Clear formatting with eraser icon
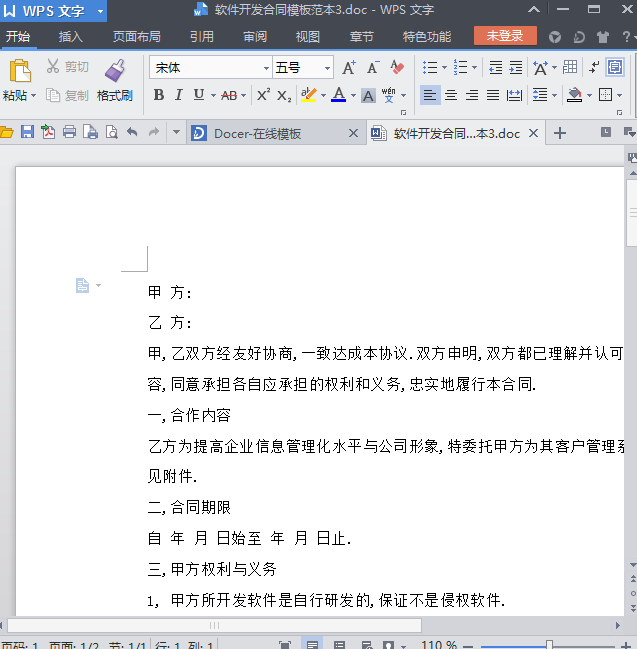This screenshot has height=649, width=637. [x=397, y=67]
